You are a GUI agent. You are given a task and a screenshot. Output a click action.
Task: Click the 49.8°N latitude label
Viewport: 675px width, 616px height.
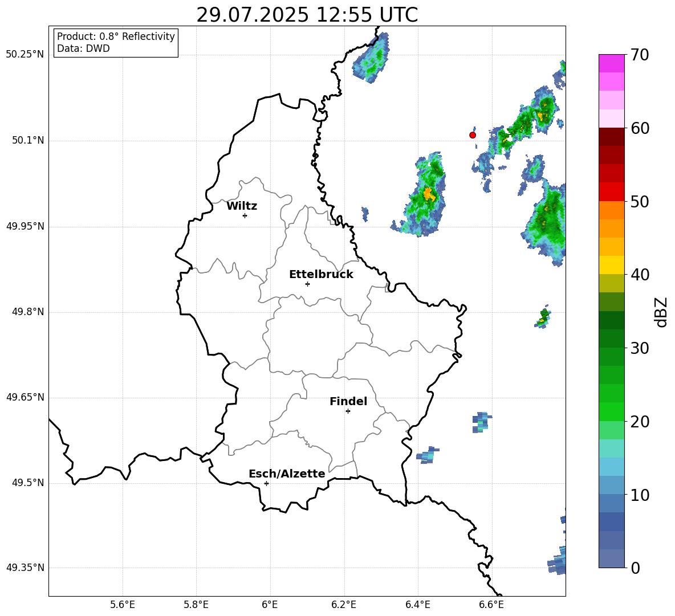[x=28, y=312]
